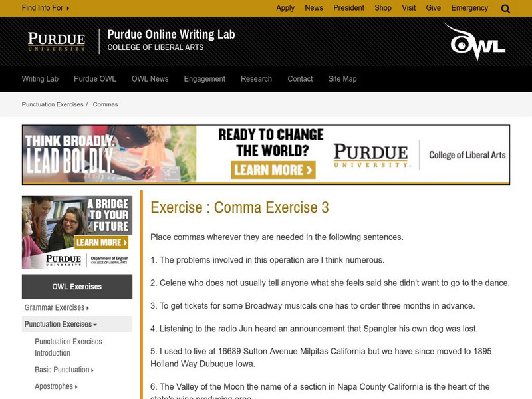View the Site Map
Screen dimensions: 532x399
tap(341, 78)
